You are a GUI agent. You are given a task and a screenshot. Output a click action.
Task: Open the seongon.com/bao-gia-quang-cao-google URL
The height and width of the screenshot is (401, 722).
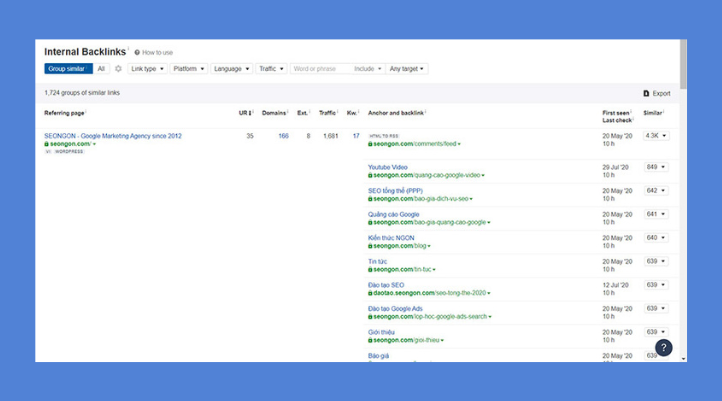[429, 222]
